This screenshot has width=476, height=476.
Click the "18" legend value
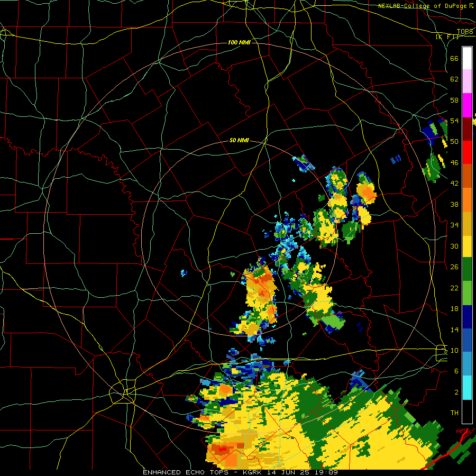[x=454, y=309]
